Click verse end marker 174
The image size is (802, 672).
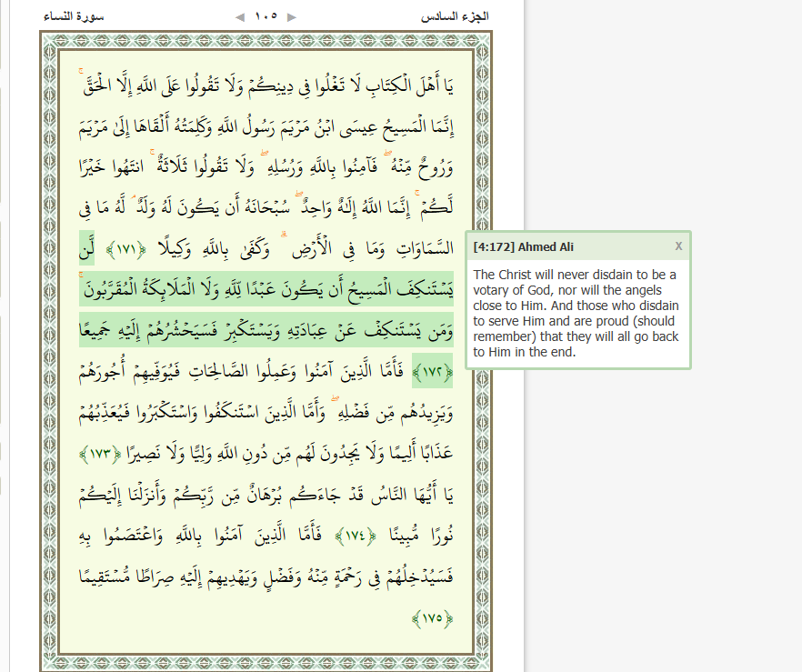click(x=355, y=536)
